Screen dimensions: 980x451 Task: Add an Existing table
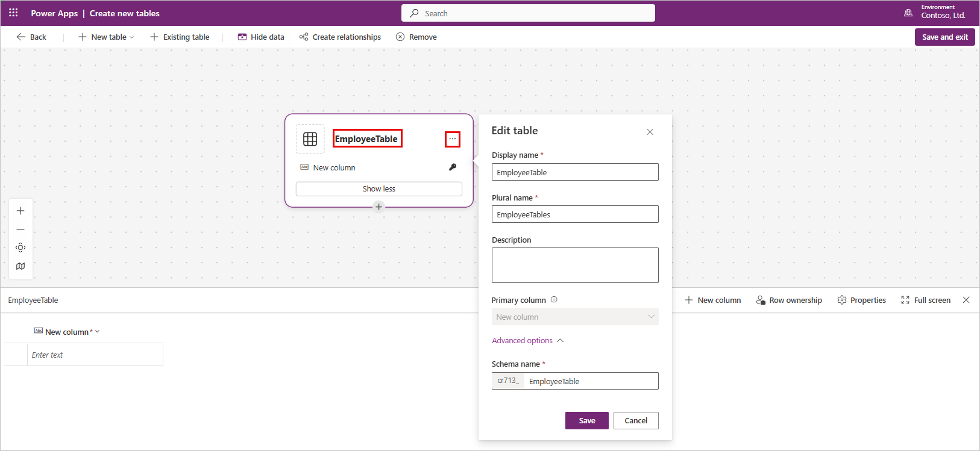[180, 37]
